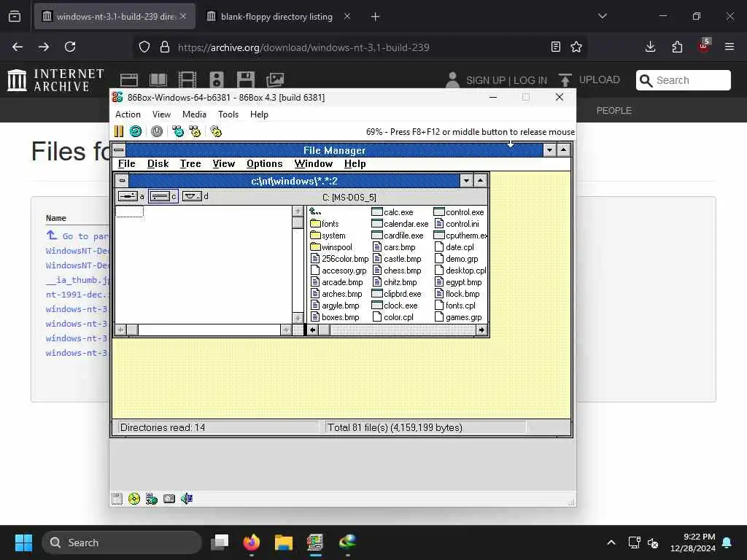This screenshot has height=560, width=747.
Task: Toggle reader view in Firefox address bar
Action: [x=555, y=47]
